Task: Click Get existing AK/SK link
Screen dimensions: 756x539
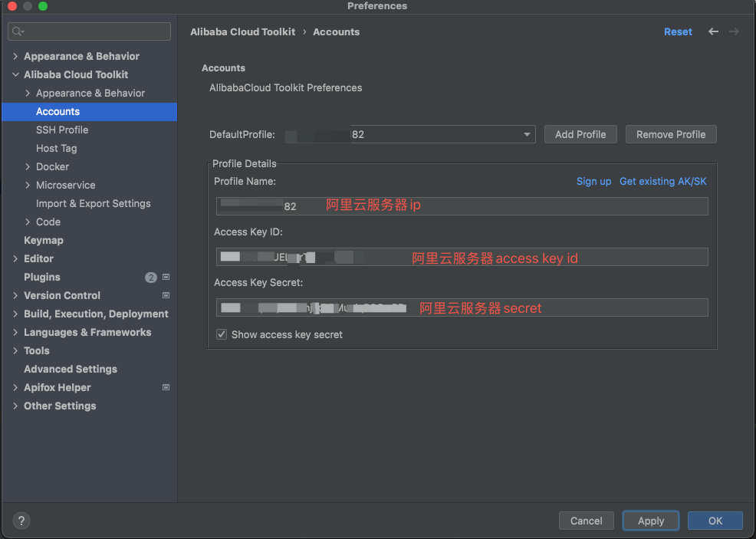Action: point(663,181)
